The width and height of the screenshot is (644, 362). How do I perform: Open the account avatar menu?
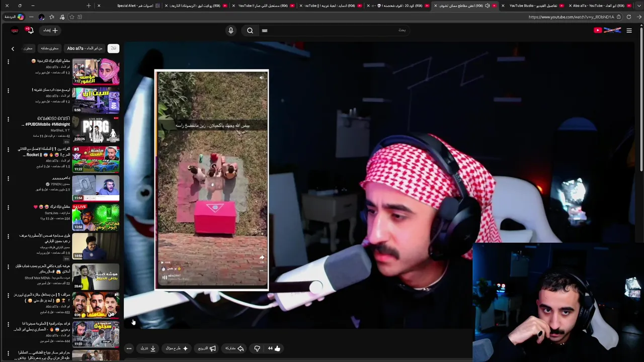point(15,31)
